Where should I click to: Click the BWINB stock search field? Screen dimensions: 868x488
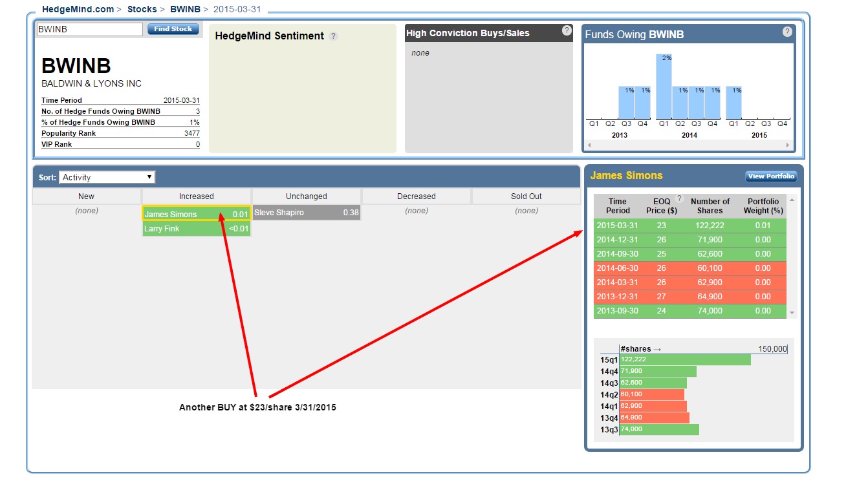point(89,29)
